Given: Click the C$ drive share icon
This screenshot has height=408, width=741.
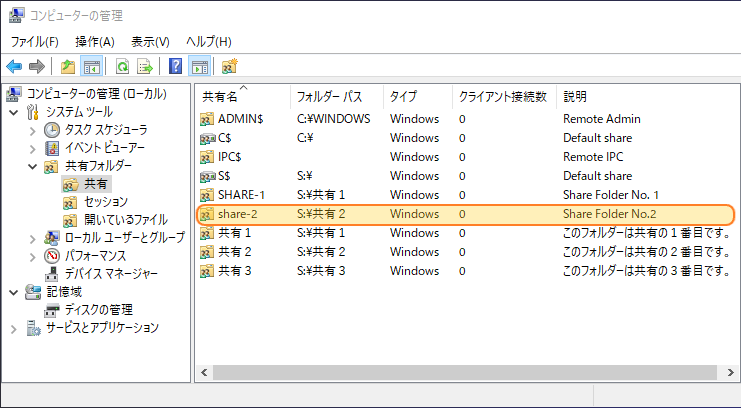Looking at the screenshot, I should (207, 138).
